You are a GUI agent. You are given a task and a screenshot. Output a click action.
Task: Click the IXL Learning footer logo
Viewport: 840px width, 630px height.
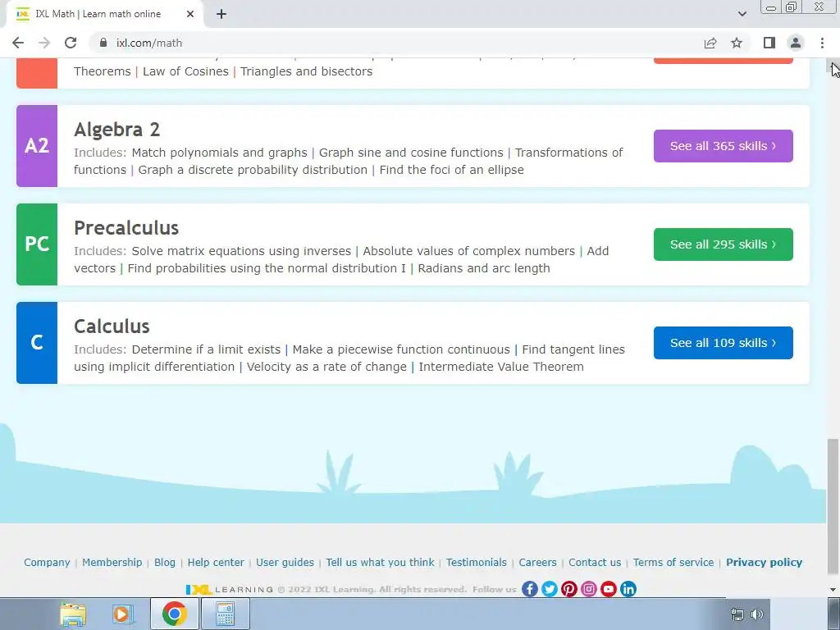click(230, 589)
